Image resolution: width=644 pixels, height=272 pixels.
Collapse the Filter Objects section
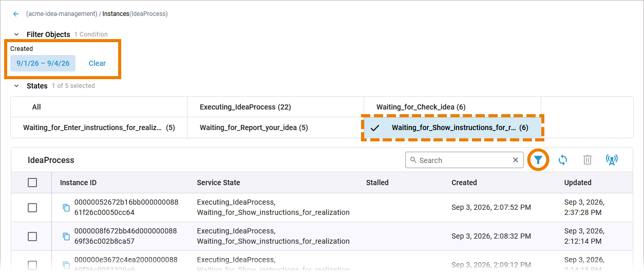16,34
